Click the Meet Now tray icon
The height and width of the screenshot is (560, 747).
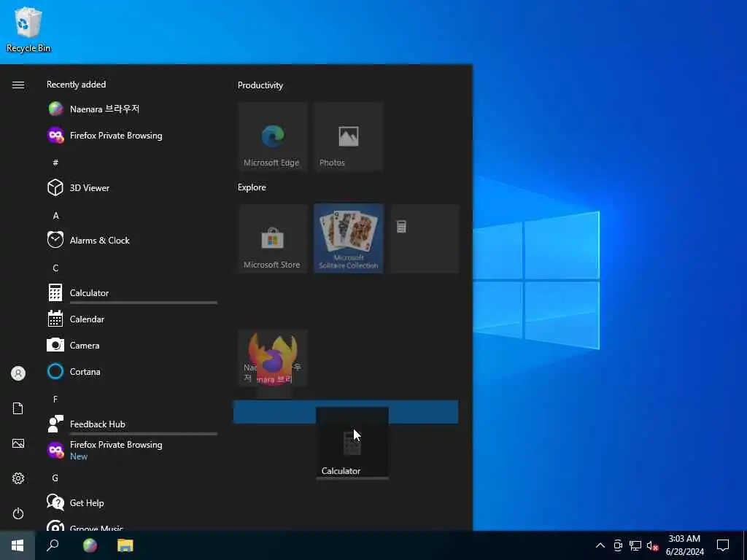618,545
